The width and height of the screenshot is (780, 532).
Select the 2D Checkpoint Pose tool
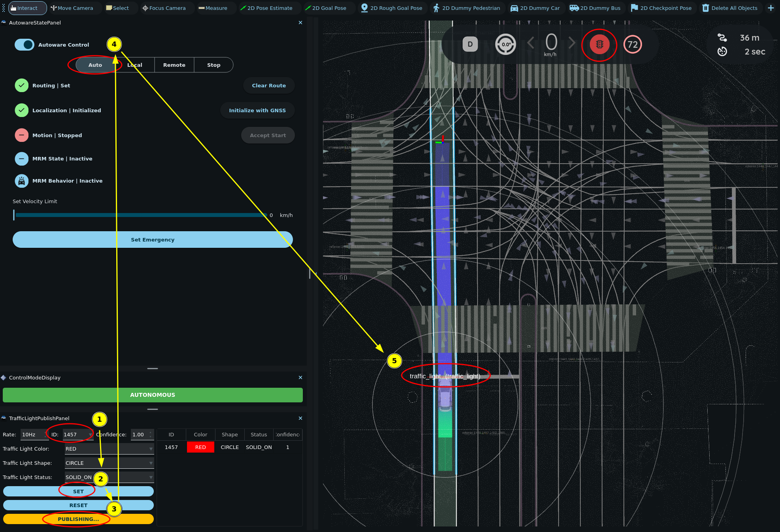click(661, 8)
